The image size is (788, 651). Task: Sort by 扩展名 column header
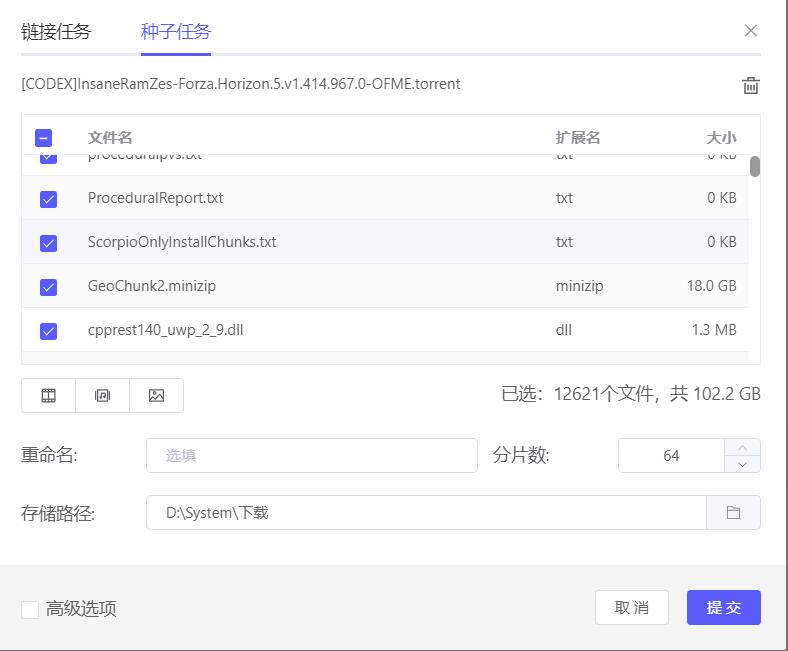coord(578,138)
